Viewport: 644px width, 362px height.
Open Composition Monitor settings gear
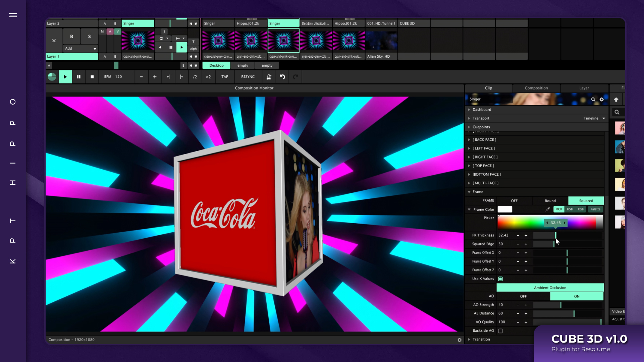coord(460,340)
